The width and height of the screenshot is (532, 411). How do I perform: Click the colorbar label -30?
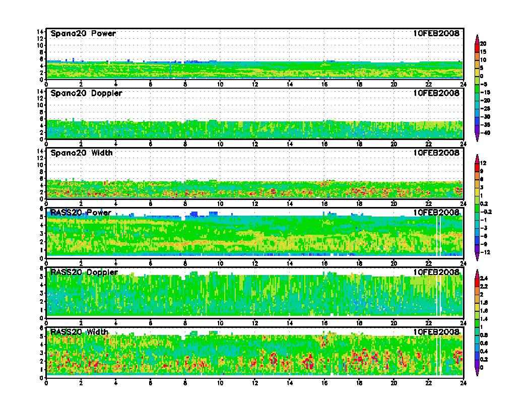485,117
